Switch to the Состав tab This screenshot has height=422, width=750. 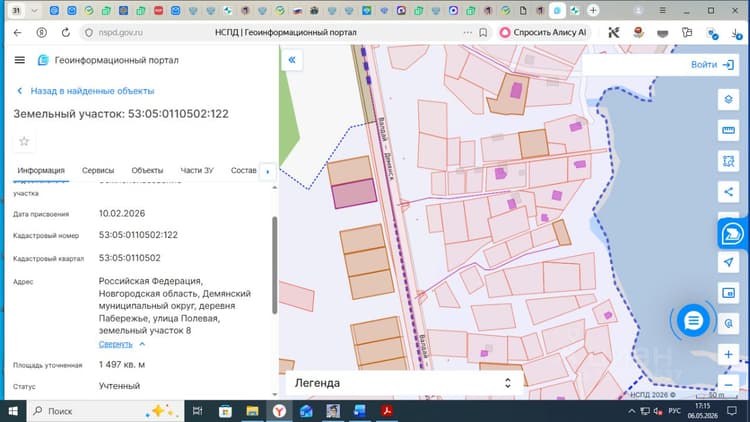(x=243, y=170)
